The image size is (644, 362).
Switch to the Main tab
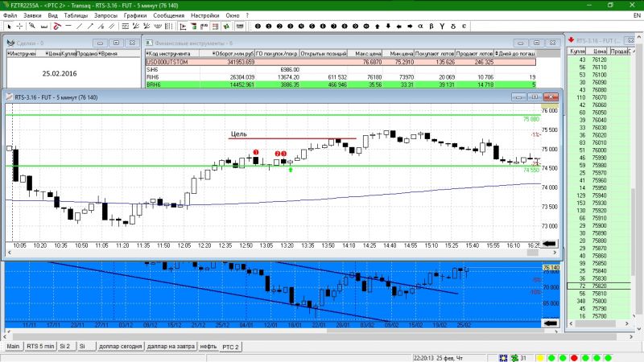13,346
